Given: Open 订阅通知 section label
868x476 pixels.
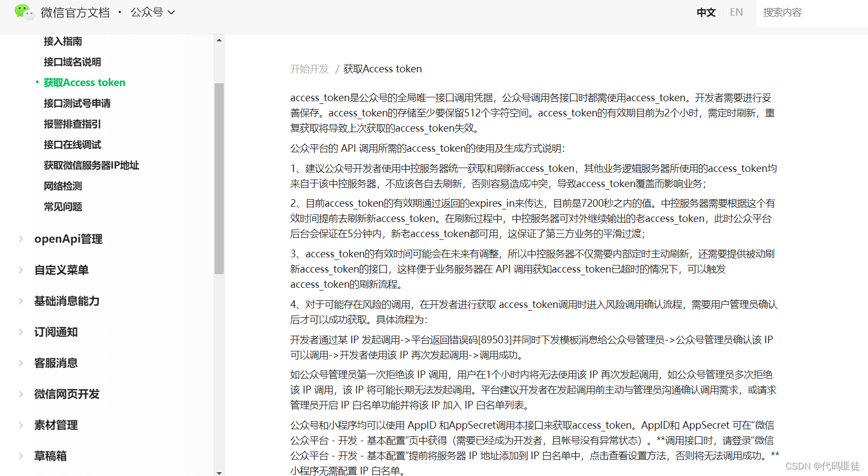Looking at the screenshot, I should [x=56, y=332].
